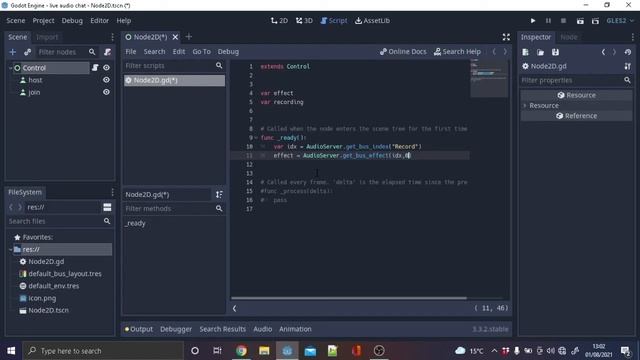This screenshot has width=640, height=360.
Task: Close the Node2D scene tab
Action: (175, 37)
